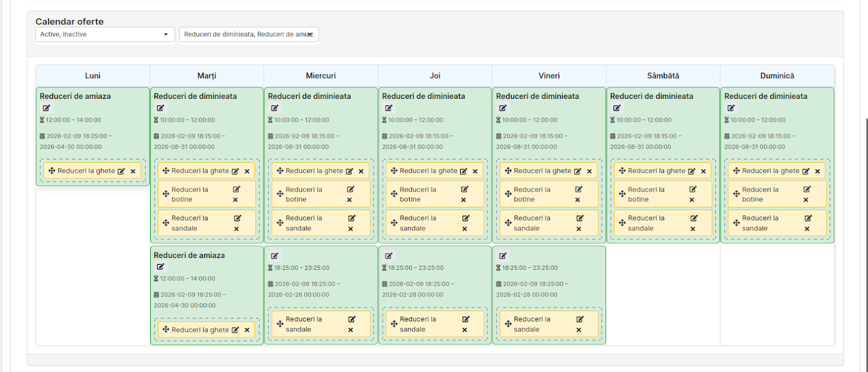The image size is (868, 372).
Task: Remove Reduceri la botine from Duminică
Action: tap(806, 200)
